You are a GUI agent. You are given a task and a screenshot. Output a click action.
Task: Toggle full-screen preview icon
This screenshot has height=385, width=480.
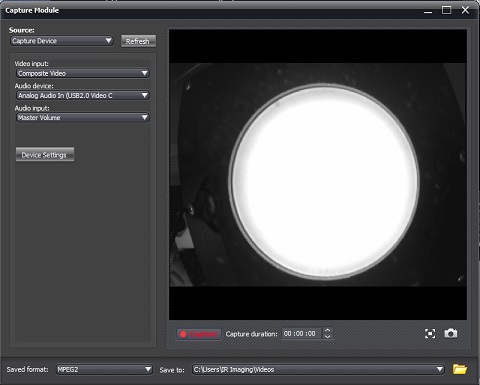coord(430,334)
